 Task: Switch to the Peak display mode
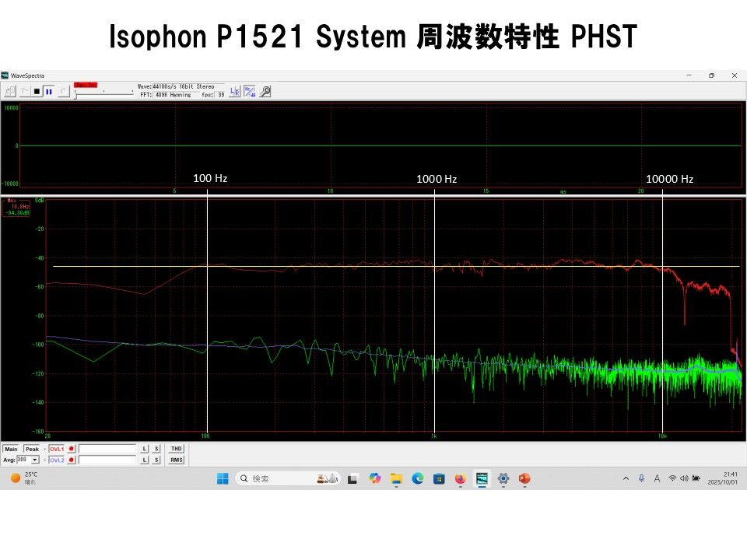pyautogui.click(x=32, y=449)
